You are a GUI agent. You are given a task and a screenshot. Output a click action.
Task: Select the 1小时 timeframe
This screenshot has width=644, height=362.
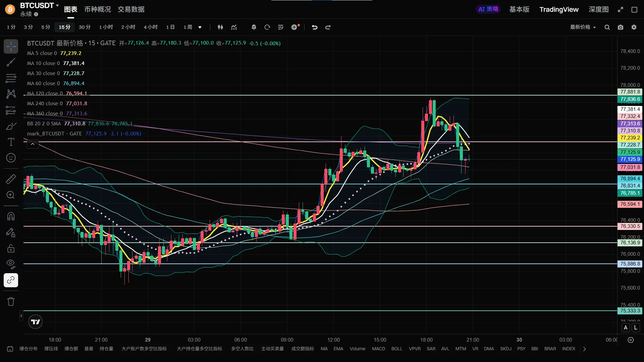coord(106,27)
